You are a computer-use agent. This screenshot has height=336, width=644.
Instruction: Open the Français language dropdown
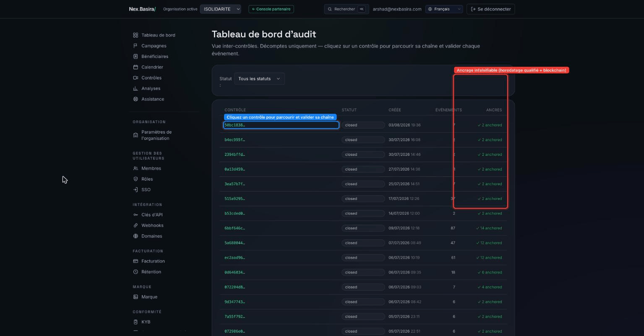444,9
